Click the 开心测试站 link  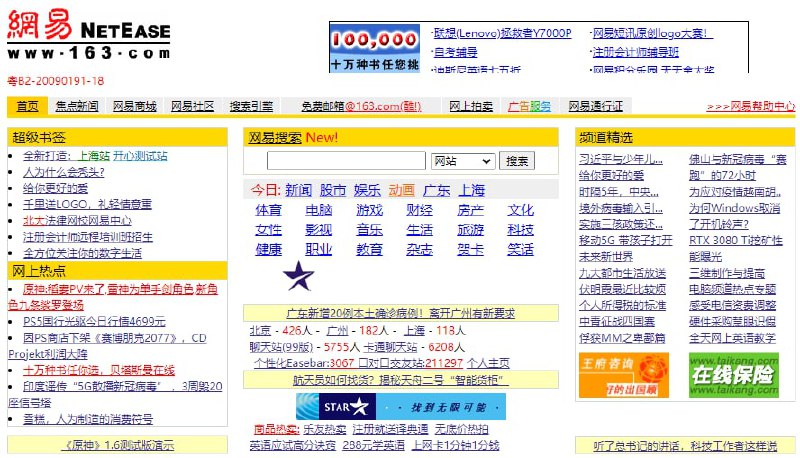[x=140, y=156]
